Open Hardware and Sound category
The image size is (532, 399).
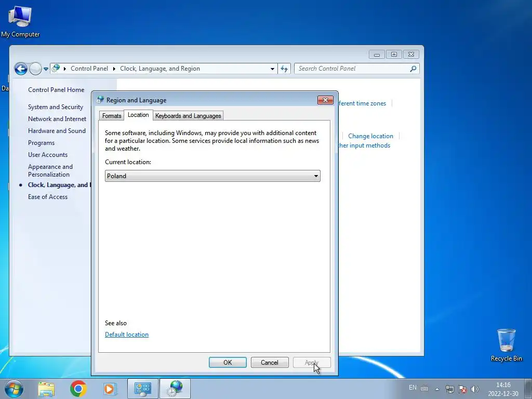click(57, 131)
